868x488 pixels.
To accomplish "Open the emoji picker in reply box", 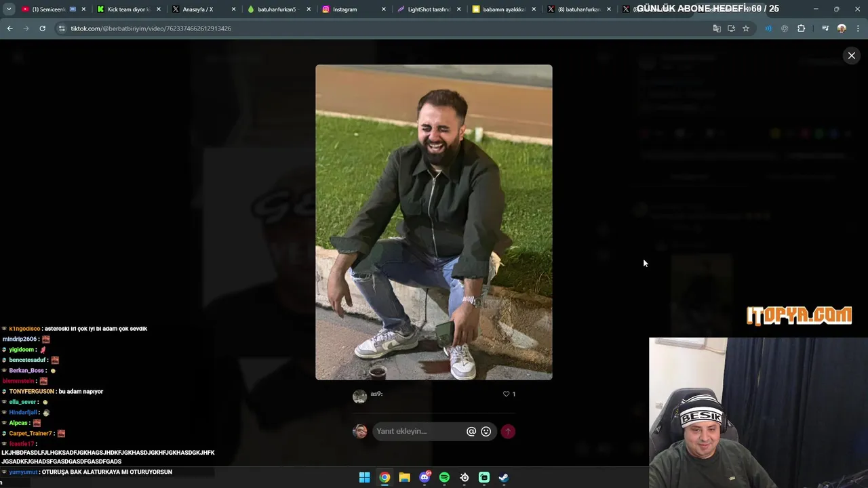I will (x=486, y=431).
